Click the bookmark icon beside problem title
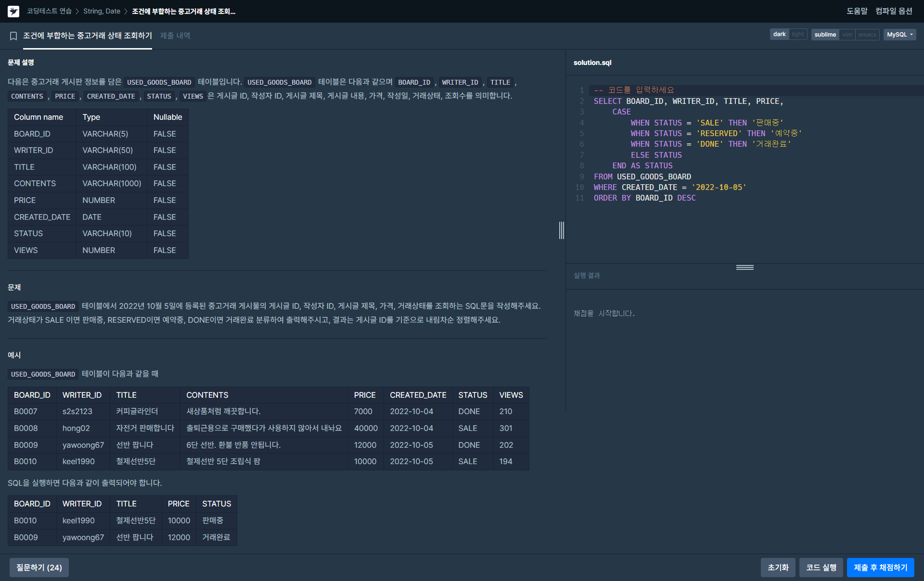Viewport: 924px width, 581px height. point(13,36)
